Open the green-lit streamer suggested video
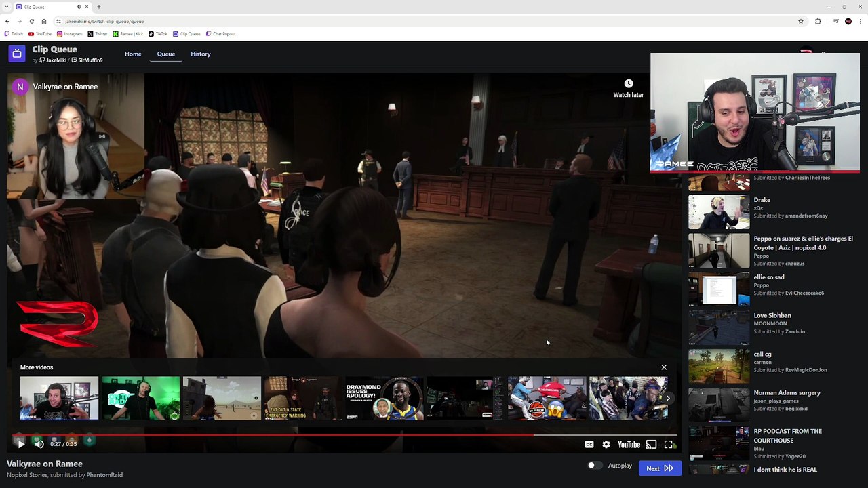The height and width of the screenshot is (488, 868). coord(140,399)
